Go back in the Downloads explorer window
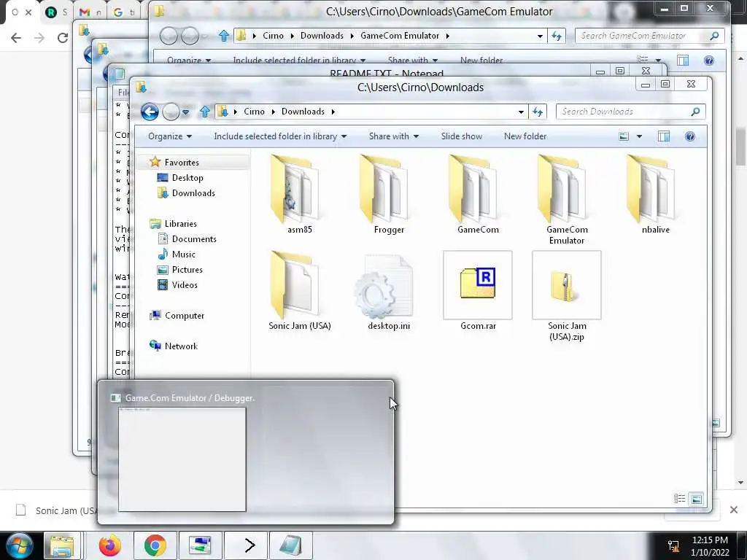 (x=150, y=112)
